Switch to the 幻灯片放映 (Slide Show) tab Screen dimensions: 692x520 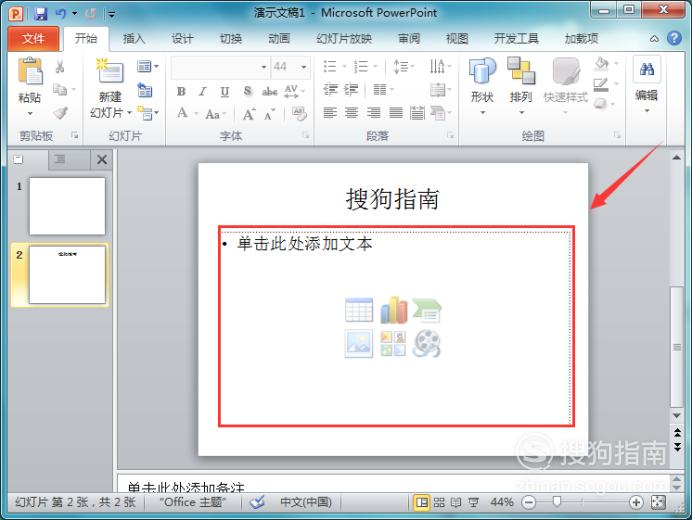[x=344, y=39]
